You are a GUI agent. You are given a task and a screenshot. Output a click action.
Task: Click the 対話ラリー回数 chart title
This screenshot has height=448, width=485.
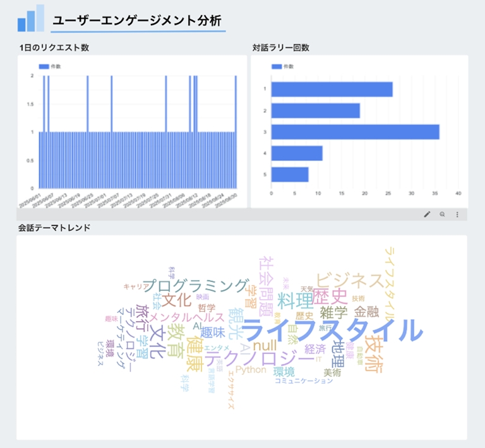pyautogui.click(x=281, y=47)
